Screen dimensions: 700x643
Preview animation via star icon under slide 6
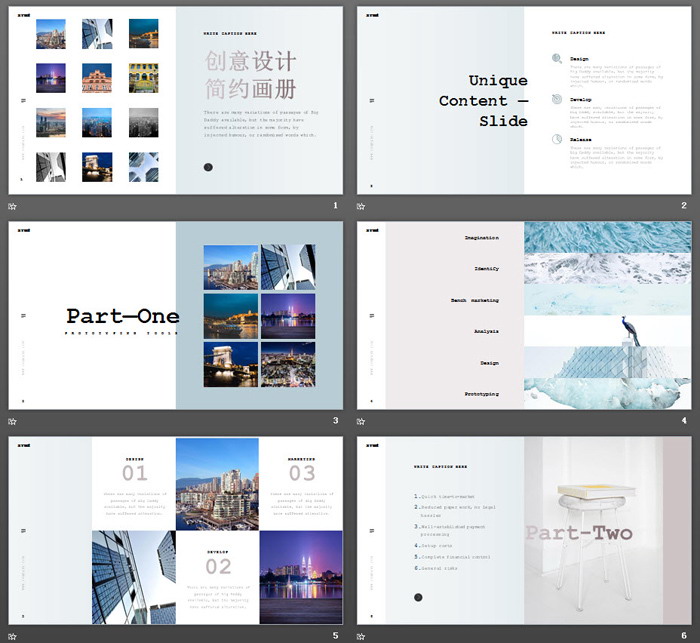click(362, 636)
